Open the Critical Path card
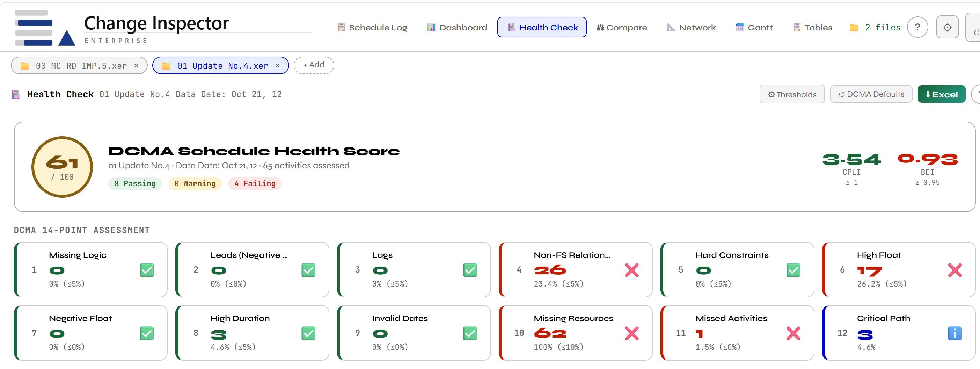This screenshot has height=369, width=980. [899, 333]
